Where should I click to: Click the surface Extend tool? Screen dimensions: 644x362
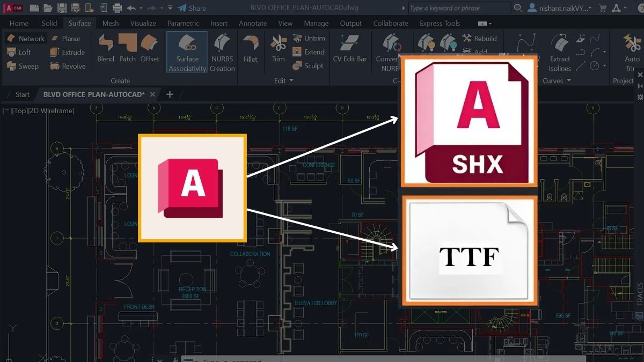click(309, 53)
